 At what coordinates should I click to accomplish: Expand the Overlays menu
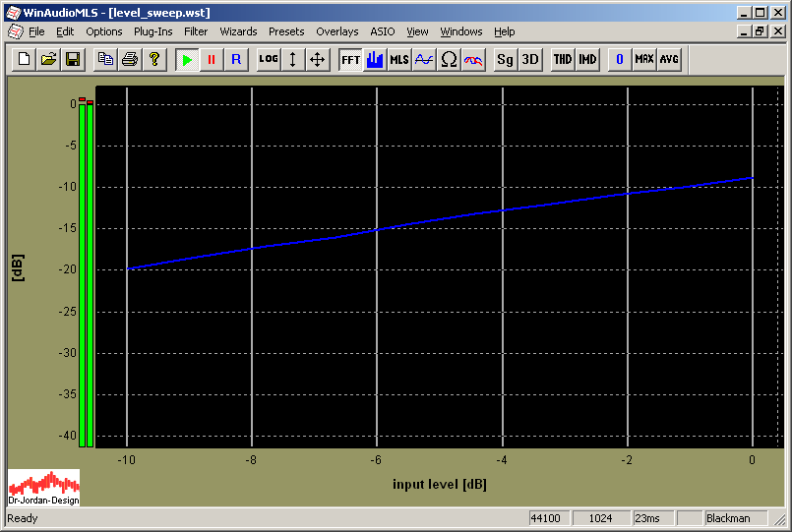[337, 31]
